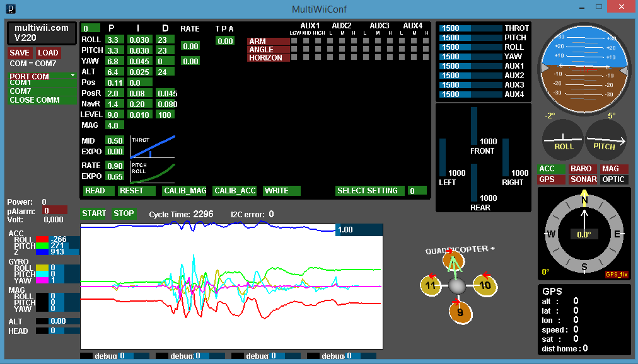Click the ROLL P value field
The width and height of the screenshot is (638, 364).
(114, 40)
